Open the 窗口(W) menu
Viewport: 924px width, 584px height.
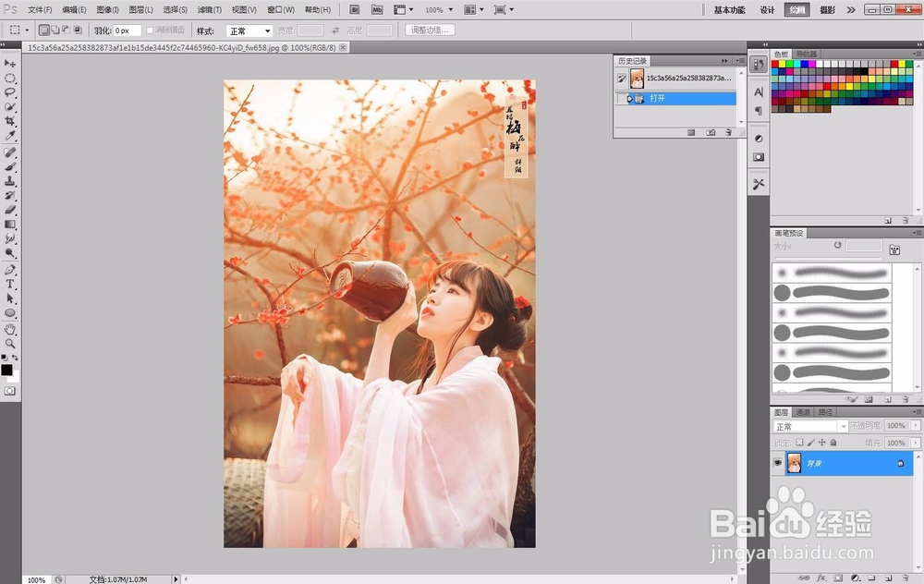(x=281, y=10)
